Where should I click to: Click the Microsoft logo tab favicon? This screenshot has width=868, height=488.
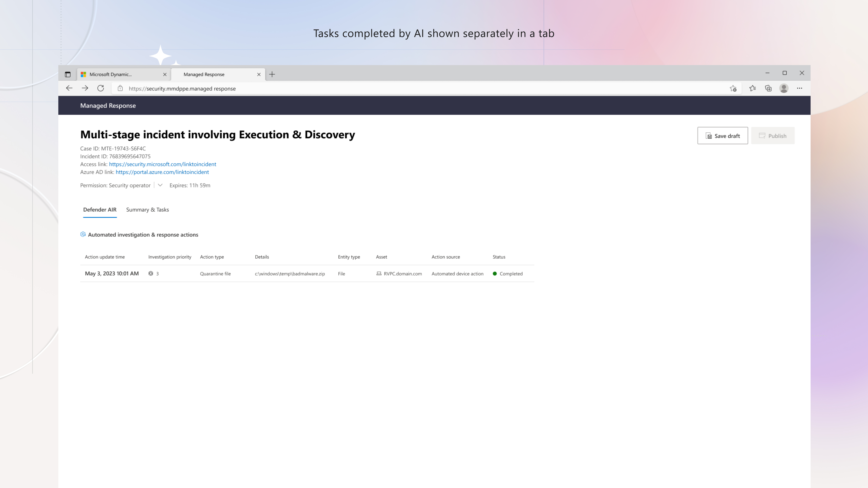click(84, 74)
